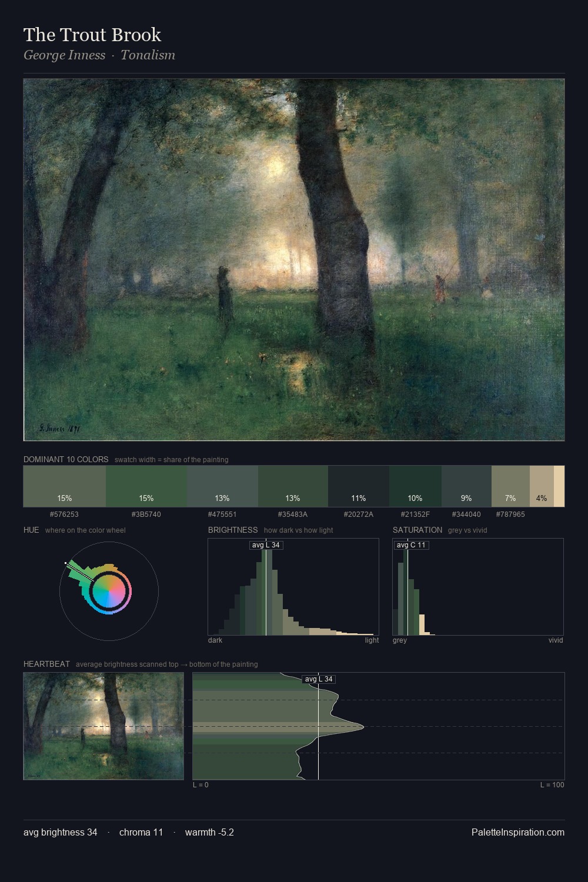Image resolution: width=588 pixels, height=882 pixels.
Task: Click the SATURATION section heading
Action: pyautogui.click(x=417, y=530)
